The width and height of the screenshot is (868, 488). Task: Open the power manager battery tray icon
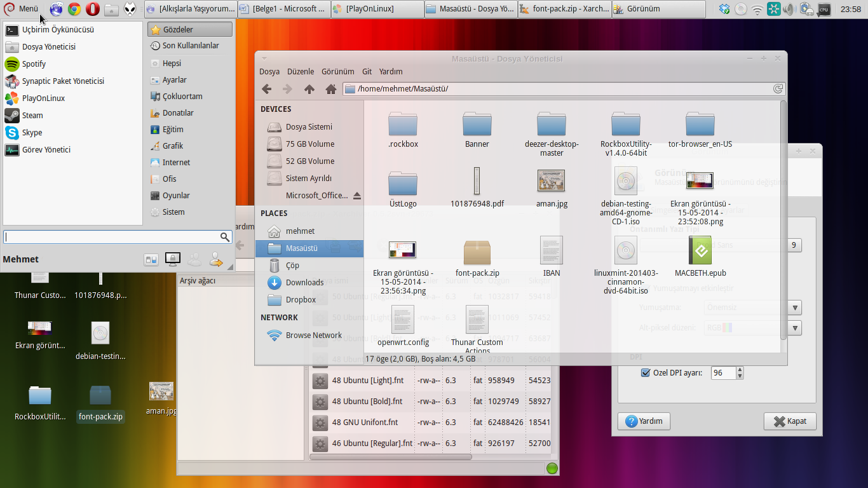click(x=806, y=9)
